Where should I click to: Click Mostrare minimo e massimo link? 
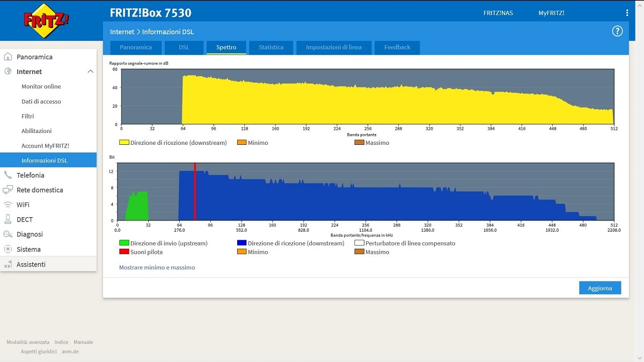click(x=157, y=267)
